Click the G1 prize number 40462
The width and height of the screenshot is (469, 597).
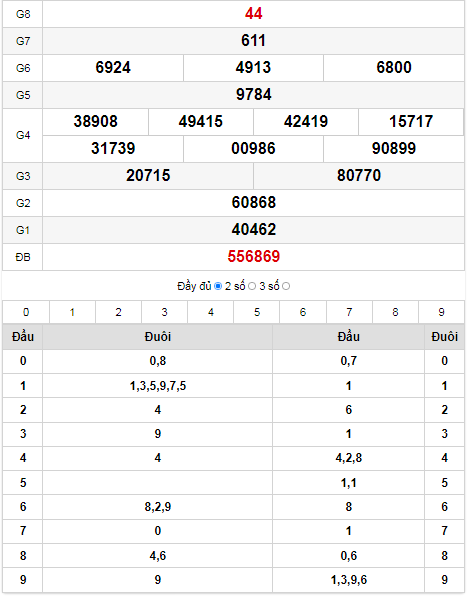tap(254, 230)
